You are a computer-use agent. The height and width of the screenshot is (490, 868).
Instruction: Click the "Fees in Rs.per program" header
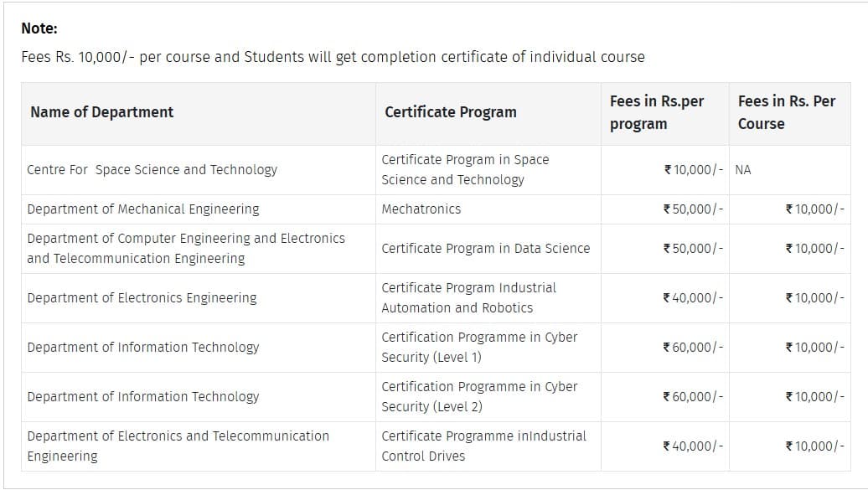pos(657,112)
